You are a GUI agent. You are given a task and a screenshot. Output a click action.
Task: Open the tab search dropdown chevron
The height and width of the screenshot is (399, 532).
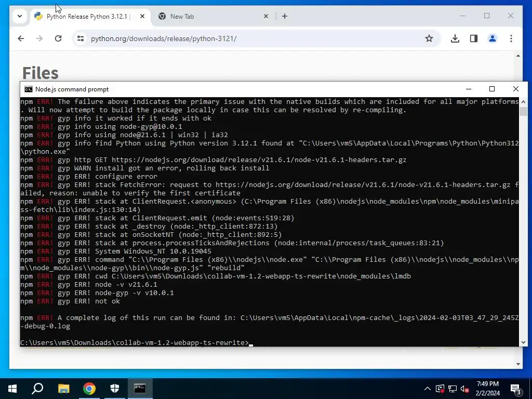pos(20,16)
